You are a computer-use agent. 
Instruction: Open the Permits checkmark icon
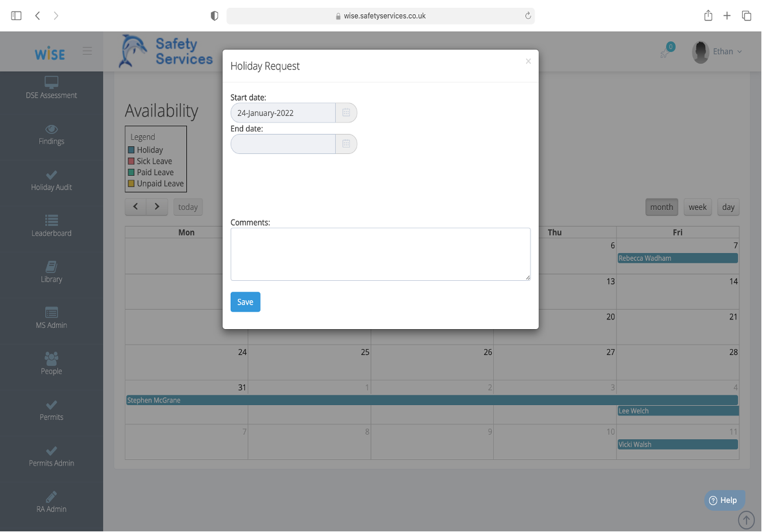52,405
